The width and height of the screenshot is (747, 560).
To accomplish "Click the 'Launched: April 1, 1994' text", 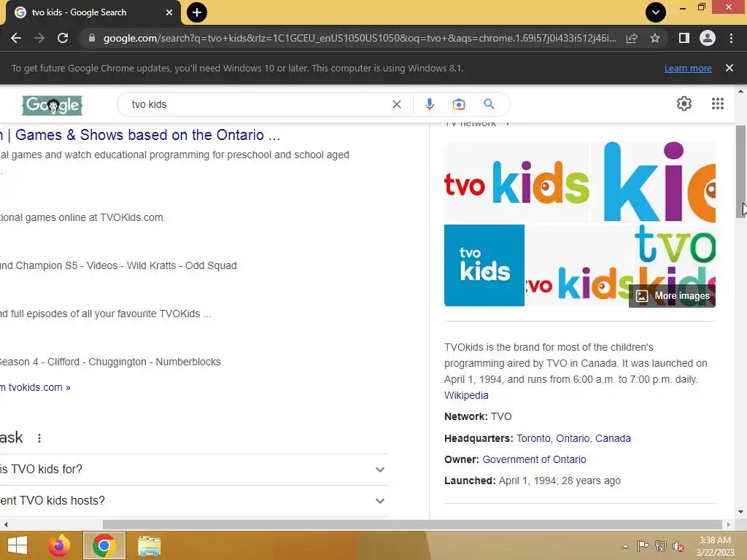I will (x=533, y=481).
